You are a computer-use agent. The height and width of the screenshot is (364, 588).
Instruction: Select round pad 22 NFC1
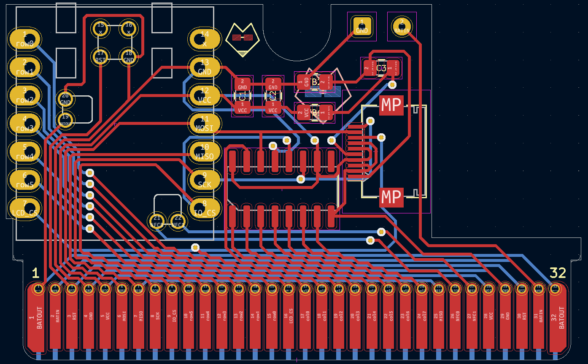pyautogui.click(x=178, y=221)
